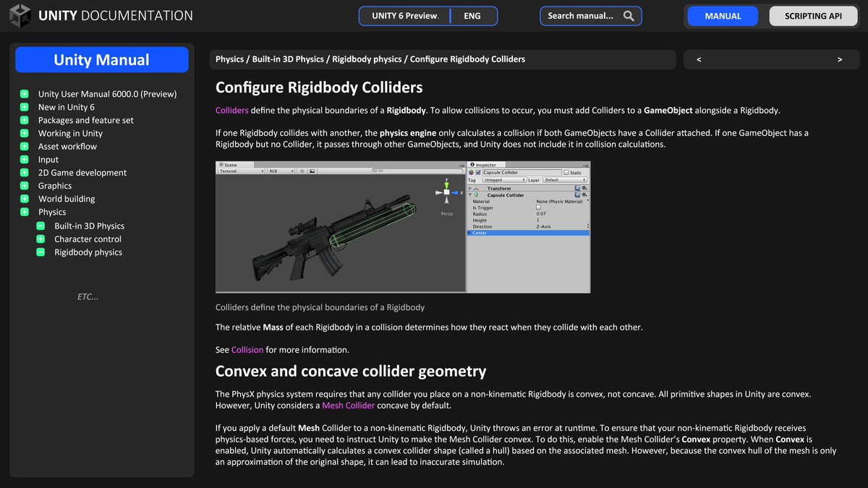
Task: Click the Physics breadcrumb
Action: (230, 59)
